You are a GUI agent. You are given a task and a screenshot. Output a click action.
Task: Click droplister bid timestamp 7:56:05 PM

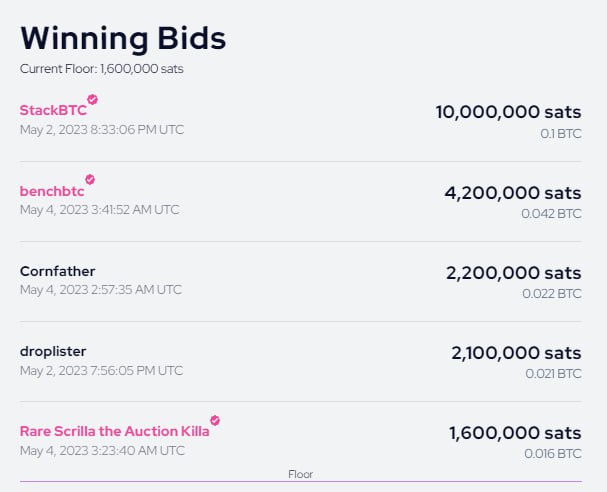101,371
